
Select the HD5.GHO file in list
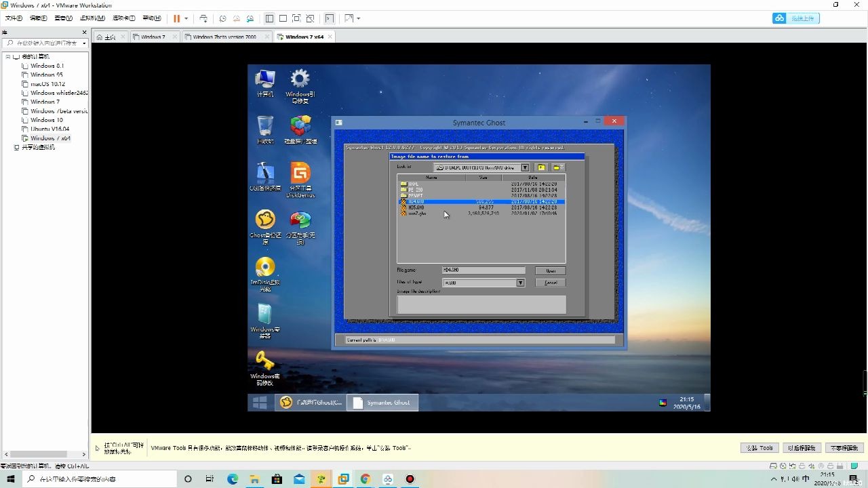pos(481,207)
